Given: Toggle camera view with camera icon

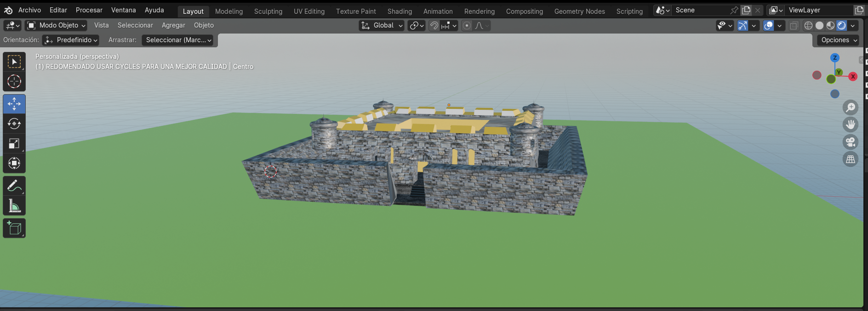Looking at the screenshot, I should [x=851, y=142].
